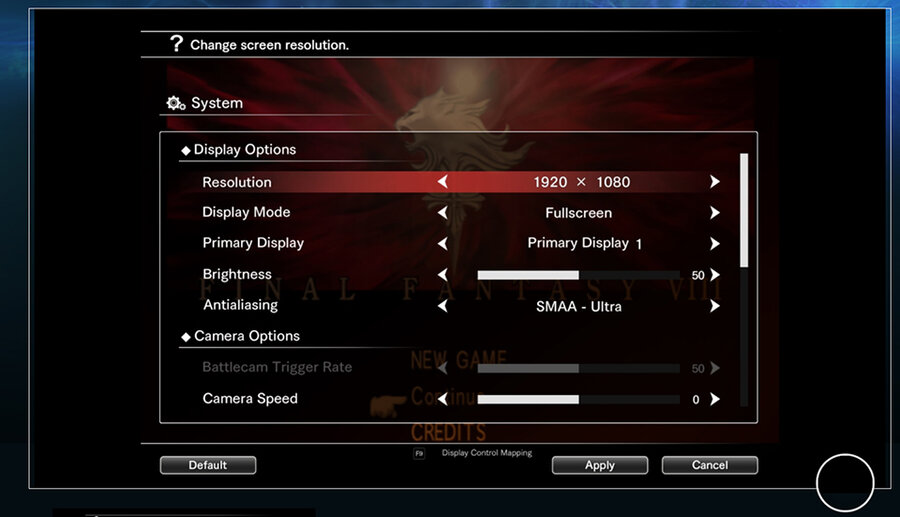900x517 pixels.
Task: Click the Brightness slider bar
Action: pos(579,275)
